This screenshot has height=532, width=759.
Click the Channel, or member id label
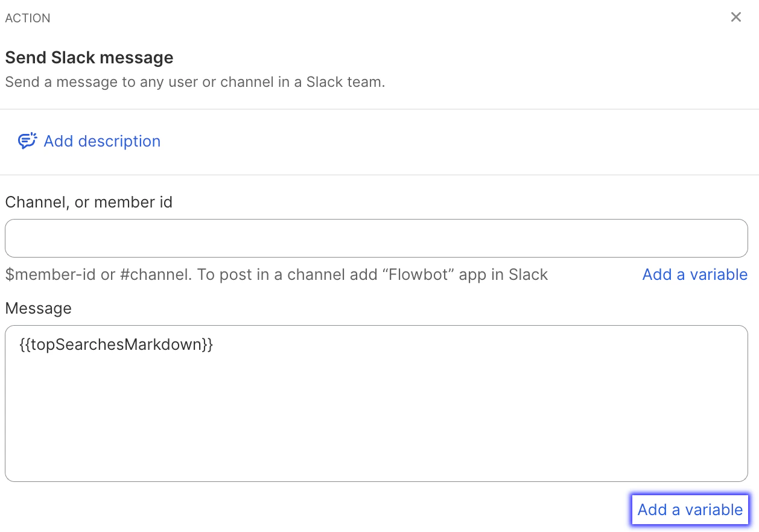(89, 202)
